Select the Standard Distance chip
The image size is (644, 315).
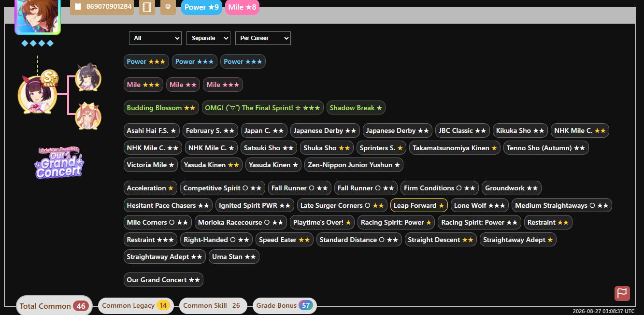pos(359,240)
